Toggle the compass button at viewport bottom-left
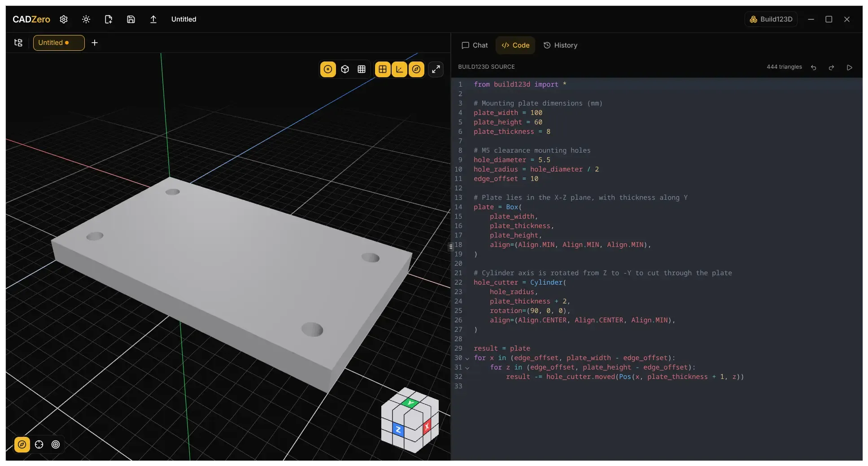Image resolution: width=868 pixels, height=466 pixels. click(x=22, y=444)
